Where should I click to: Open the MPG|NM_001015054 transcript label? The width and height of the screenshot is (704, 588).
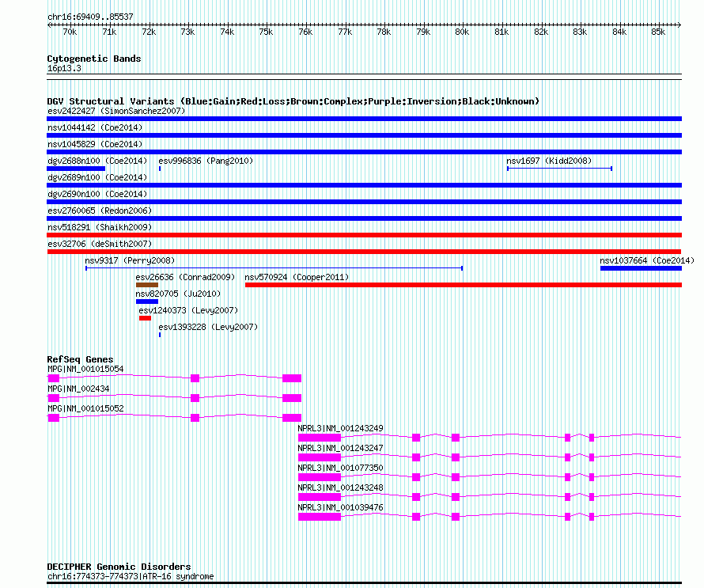85,370
